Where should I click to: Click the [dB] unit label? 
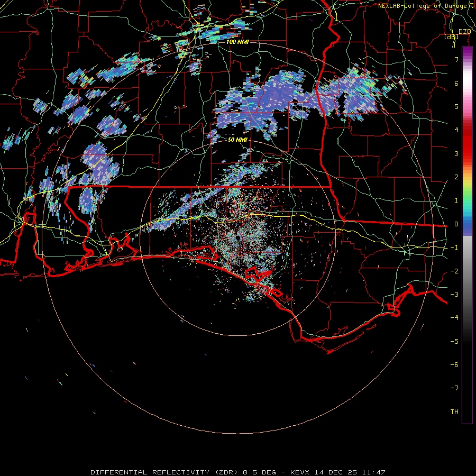click(452, 36)
